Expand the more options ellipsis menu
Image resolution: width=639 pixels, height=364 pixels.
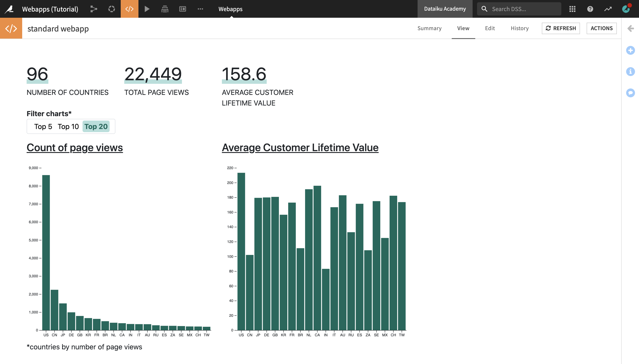click(x=200, y=9)
